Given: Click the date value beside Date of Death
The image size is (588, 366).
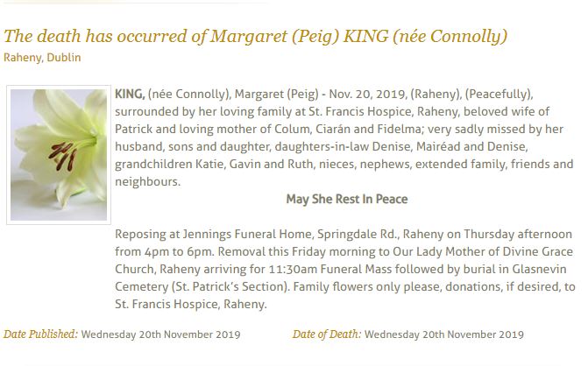Looking at the screenshot, I should pyautogui.click(x=443, y=334).
